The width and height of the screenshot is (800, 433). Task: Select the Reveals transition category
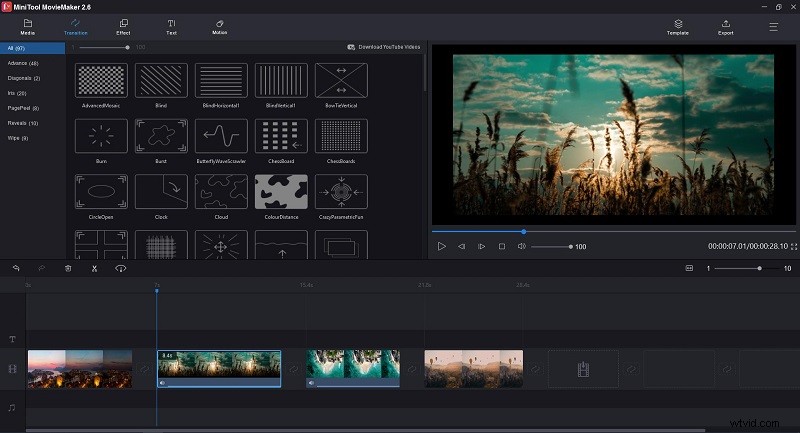(x=23, y=123)
